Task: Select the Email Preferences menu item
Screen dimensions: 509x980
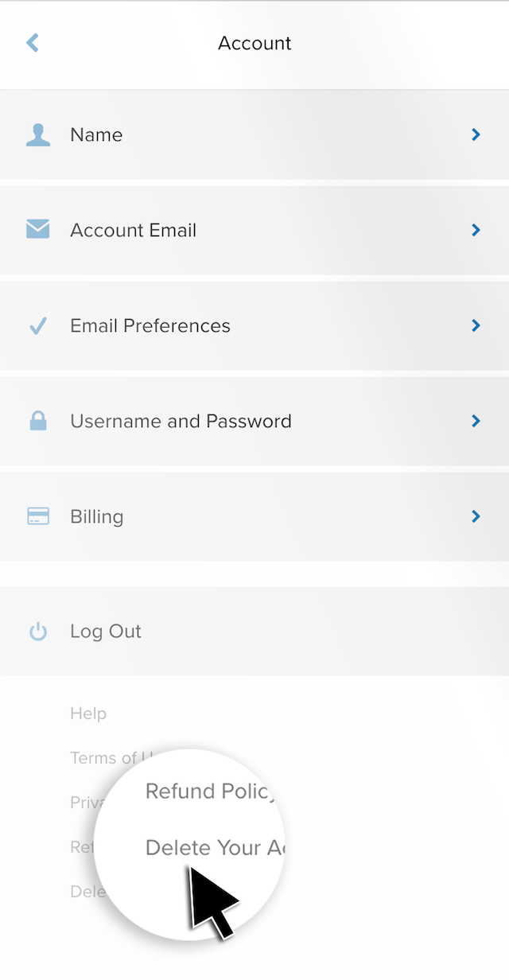Action: point(150,326)
